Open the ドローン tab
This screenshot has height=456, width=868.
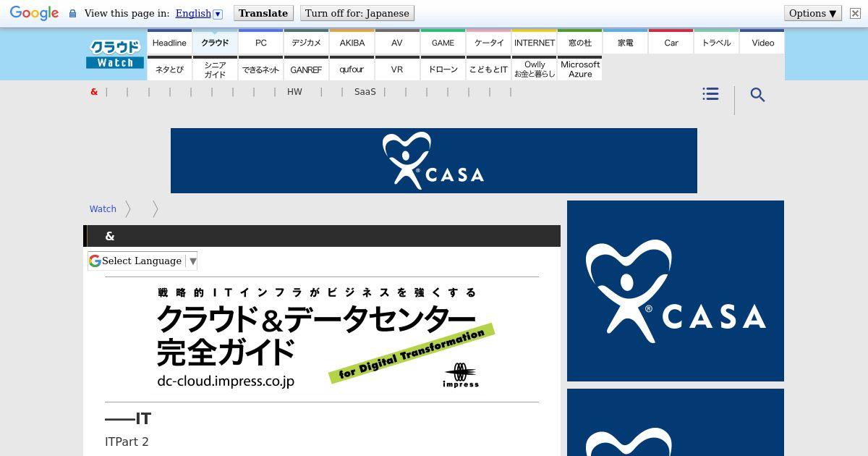[443, 69]
